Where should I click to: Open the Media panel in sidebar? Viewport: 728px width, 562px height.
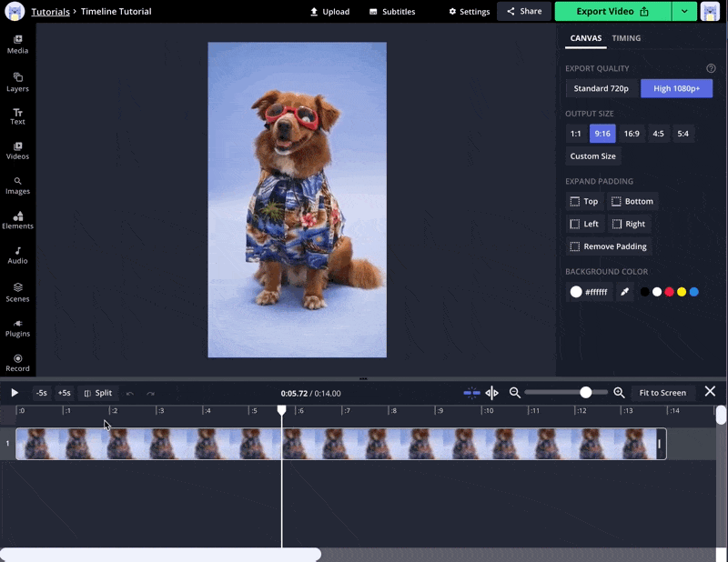pyautogui.click(x=17, y=45)
